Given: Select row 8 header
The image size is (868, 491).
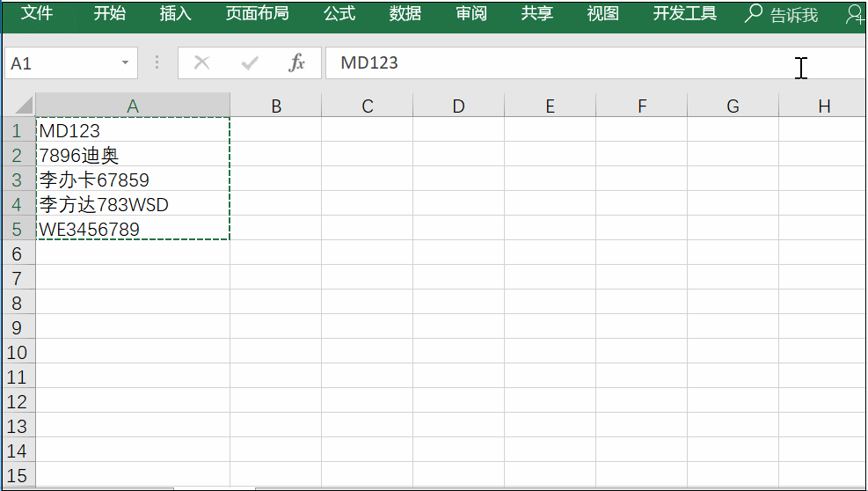Looking at the screenshot, I should [18, 303].
